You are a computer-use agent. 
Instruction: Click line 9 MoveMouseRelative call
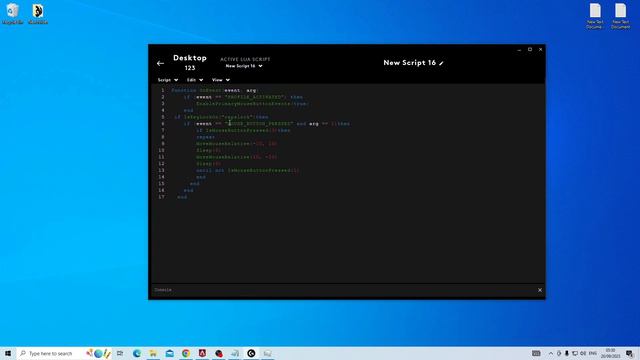pos(236,144)
